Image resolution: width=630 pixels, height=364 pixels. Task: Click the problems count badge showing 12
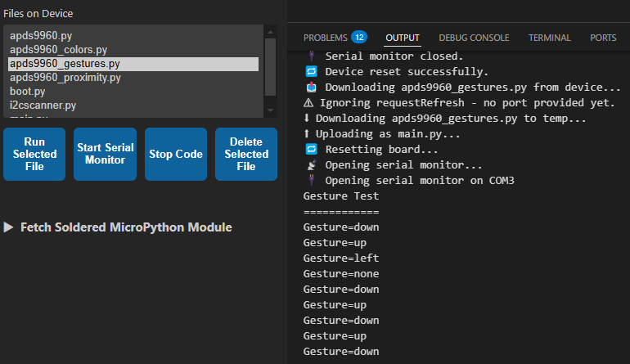(x=358, y=38)
